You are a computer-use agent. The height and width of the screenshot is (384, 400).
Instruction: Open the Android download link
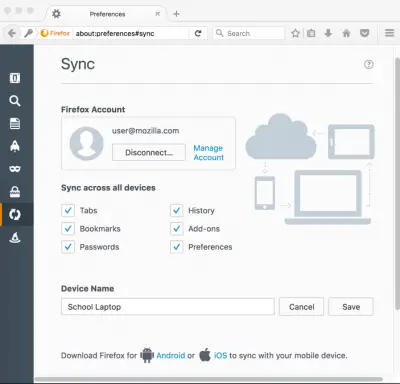171,356
